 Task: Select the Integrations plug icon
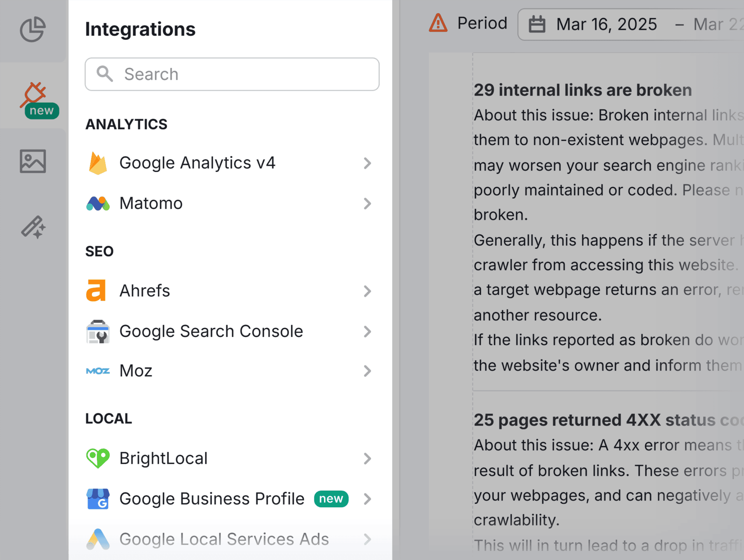pos(33,95)
